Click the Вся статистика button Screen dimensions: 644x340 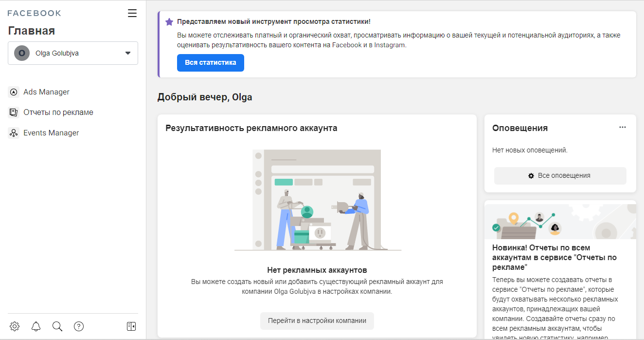211,63
